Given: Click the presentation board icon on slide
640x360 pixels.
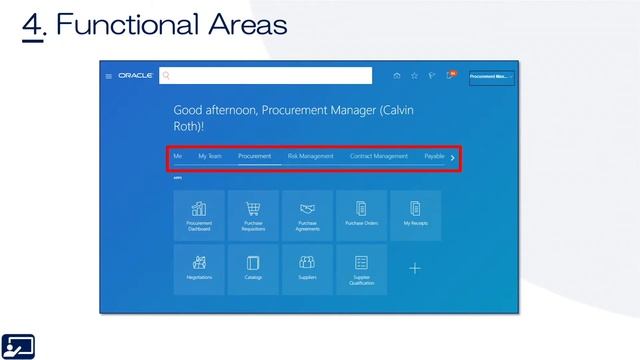Looking at the screenshot, I should pos(18,346).
